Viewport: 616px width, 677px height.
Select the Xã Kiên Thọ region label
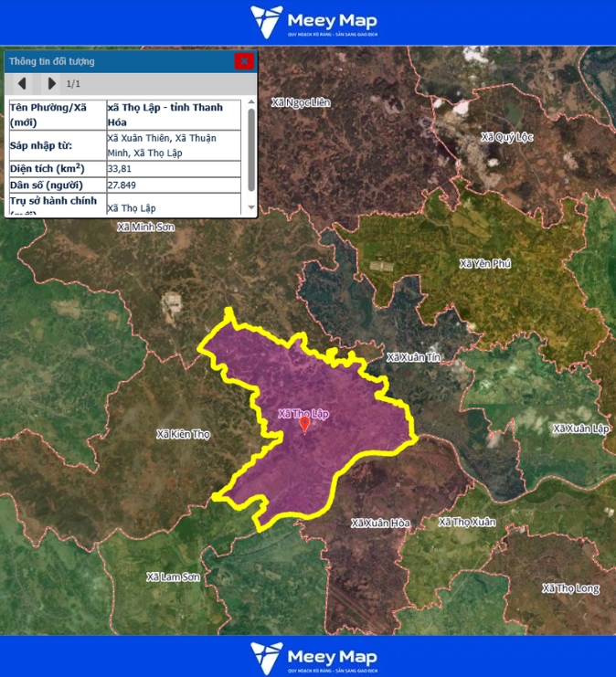[x=183, y=434]
